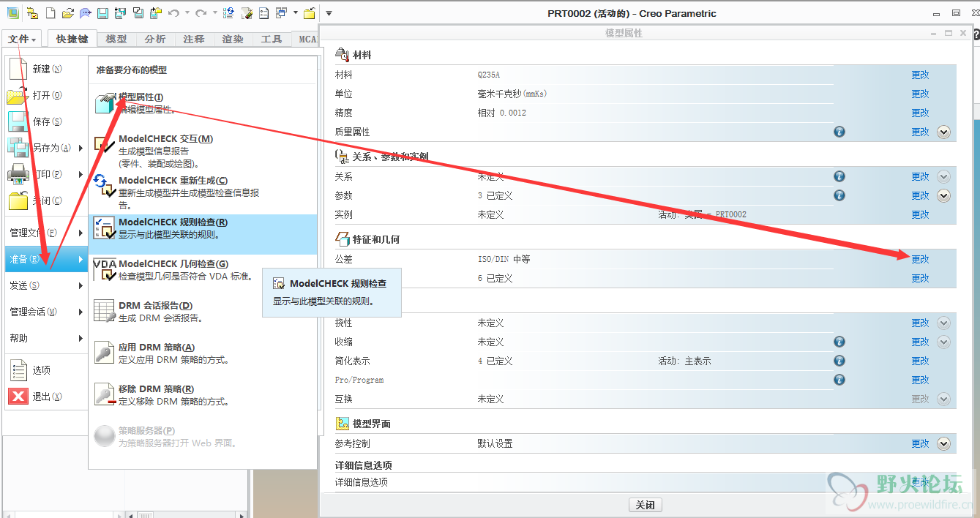The width and height of the screenshot is (980, 518).
Task: Click the Undo arrow icon
Action: pos(173,12)
